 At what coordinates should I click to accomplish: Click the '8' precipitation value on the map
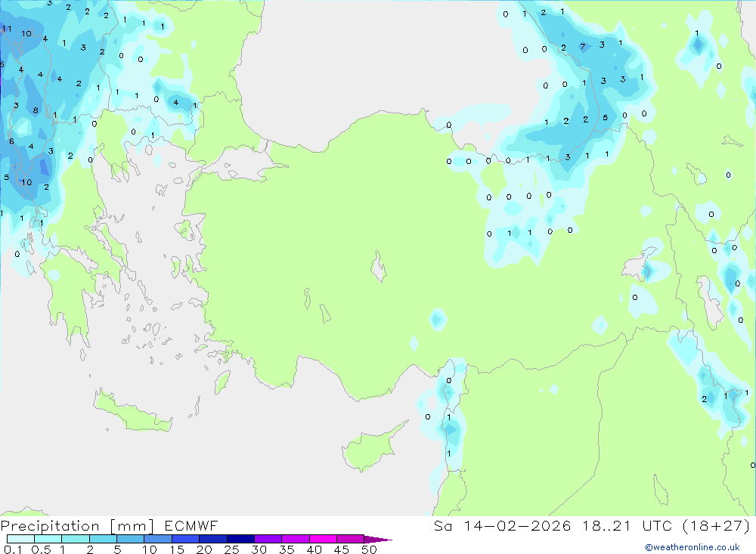[36, 110]
